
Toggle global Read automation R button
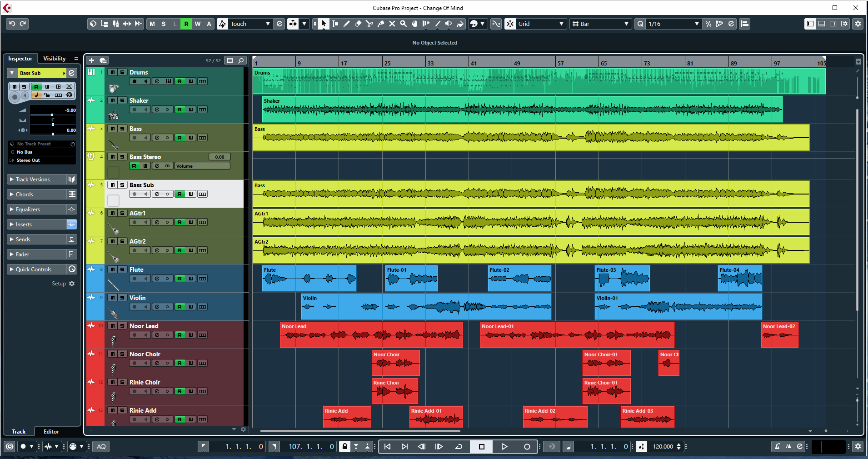point(186,24)
